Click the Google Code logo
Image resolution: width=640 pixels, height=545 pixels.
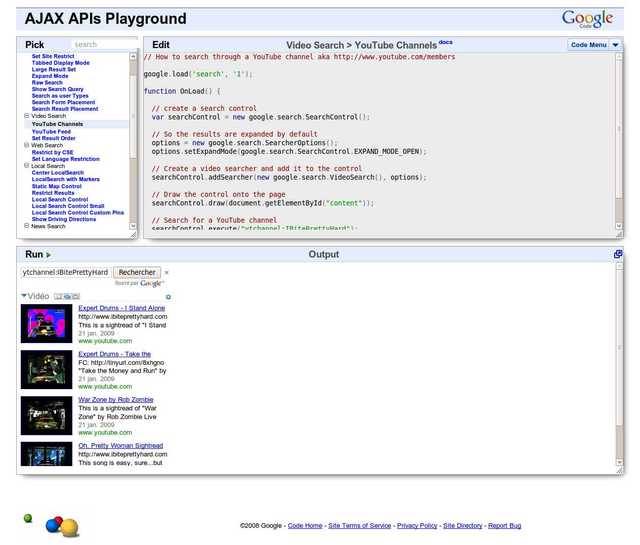pos(587,19)
